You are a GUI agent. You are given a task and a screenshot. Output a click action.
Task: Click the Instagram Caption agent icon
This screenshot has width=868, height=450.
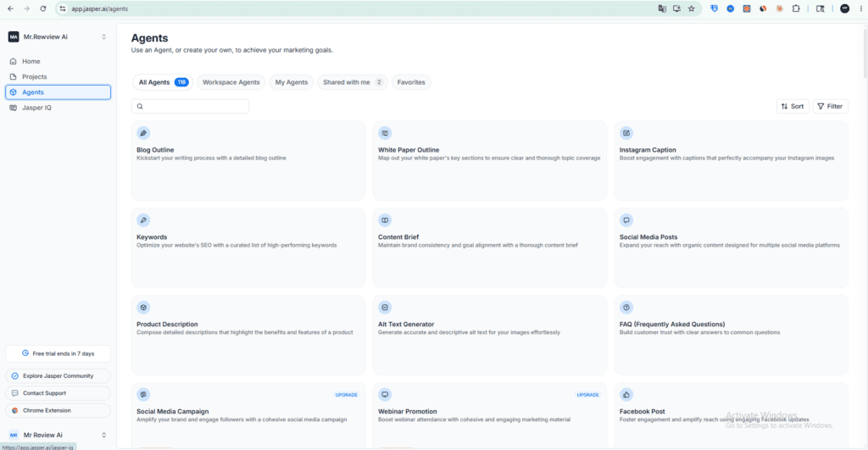pos(626,133)
